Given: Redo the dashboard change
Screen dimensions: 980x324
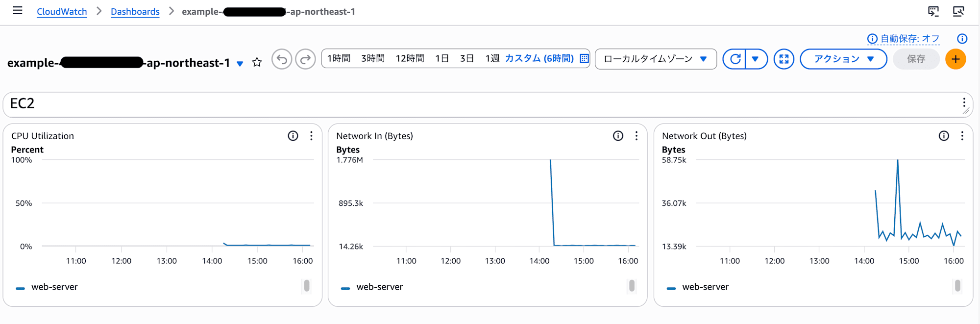Looking at the screenshot, I should [305, 59].
